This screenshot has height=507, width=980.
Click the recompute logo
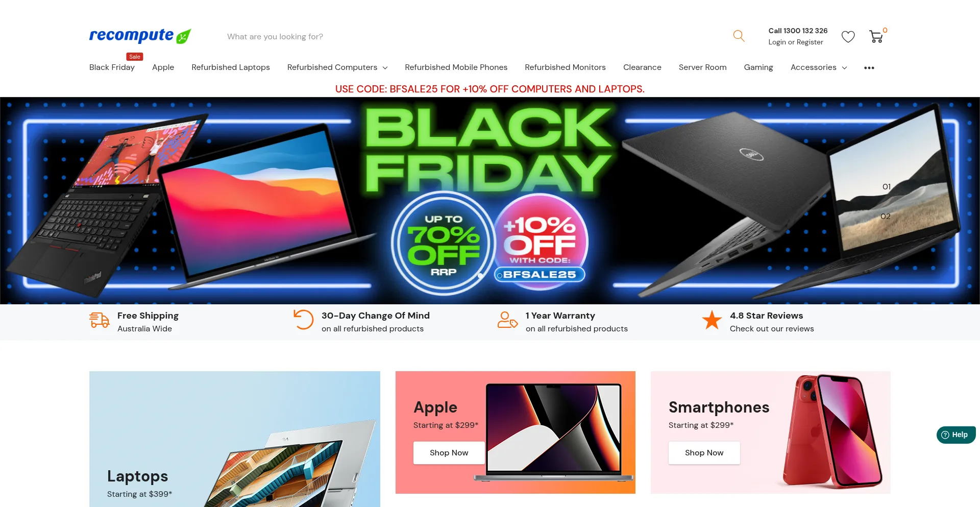click(140, 36)
